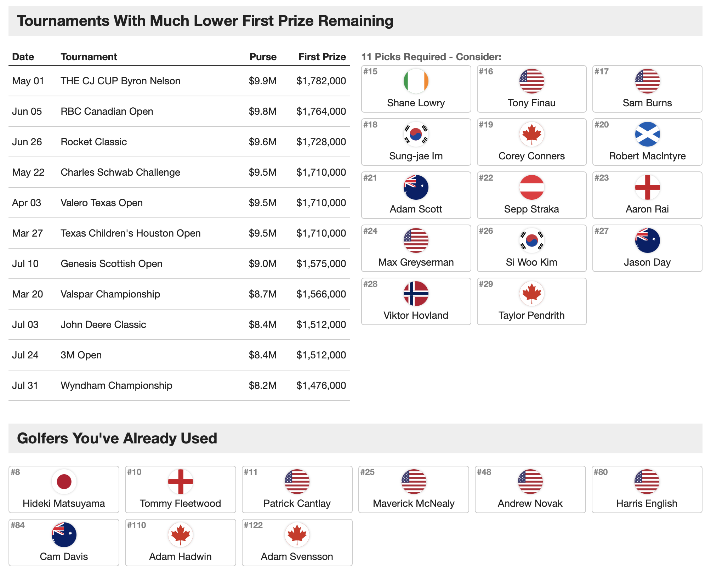The image size is (728, 578).
Task: Click Sung-jae Im's Korean flag icon
Action: pos(416,134)
